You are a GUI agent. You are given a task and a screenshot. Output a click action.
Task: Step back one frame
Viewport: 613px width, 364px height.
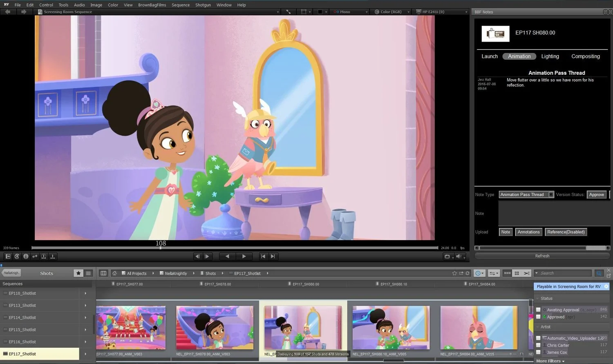[x=198, y=257]
